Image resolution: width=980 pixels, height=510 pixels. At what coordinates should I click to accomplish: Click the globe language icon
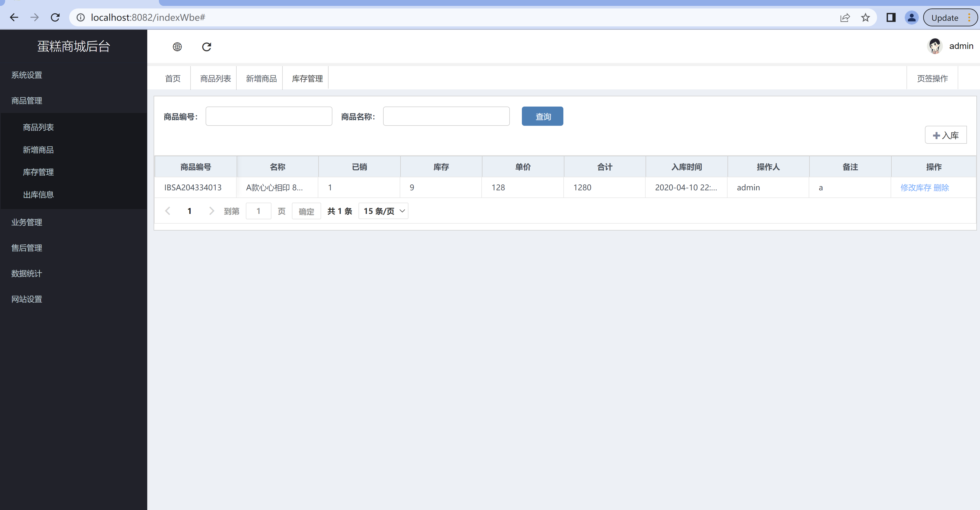pos(177,47)
